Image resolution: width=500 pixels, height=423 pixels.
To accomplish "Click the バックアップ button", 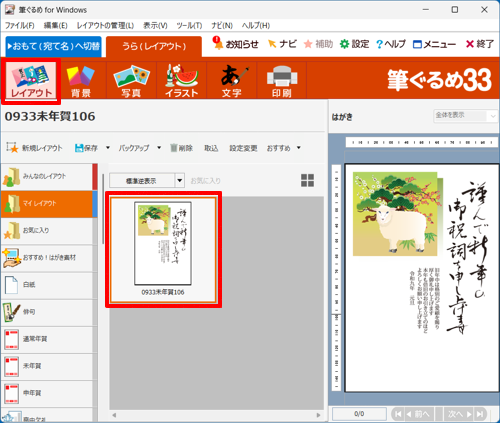I will (134, 148).
